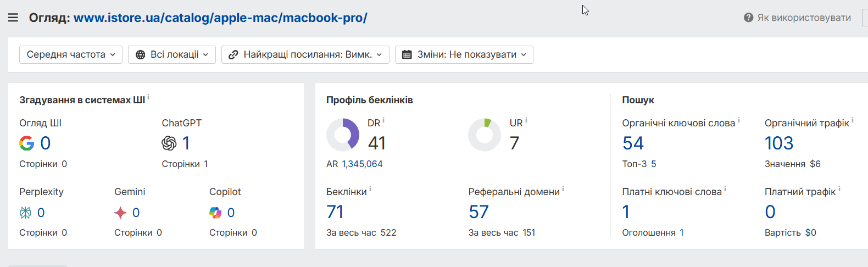Click the help question mark icon

(748, 18)
